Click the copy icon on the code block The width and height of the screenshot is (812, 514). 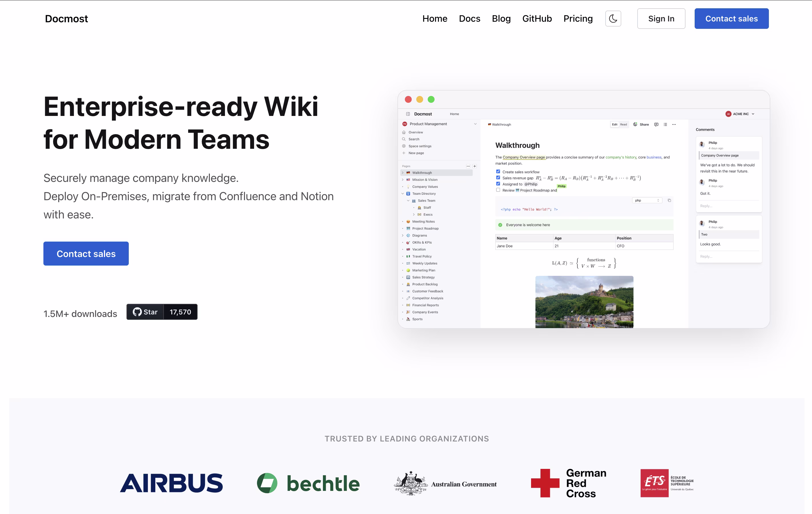[x=669, y=200]
